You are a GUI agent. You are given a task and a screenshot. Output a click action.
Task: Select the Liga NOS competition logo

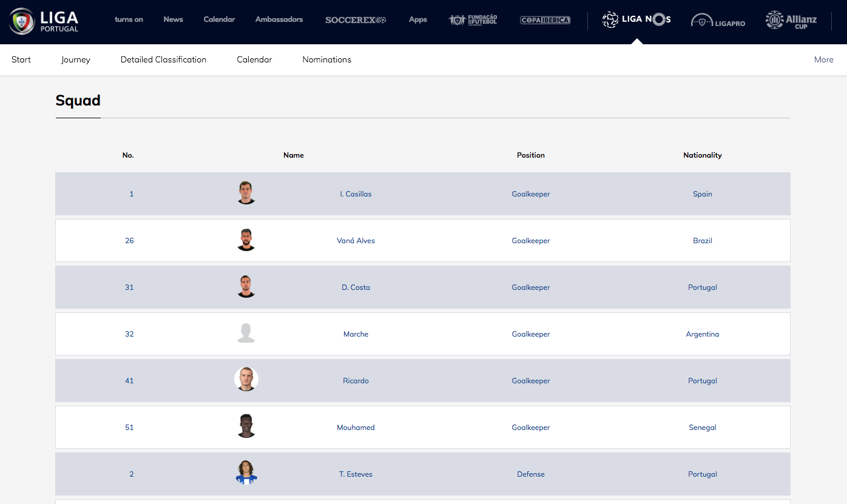(636, 20)
